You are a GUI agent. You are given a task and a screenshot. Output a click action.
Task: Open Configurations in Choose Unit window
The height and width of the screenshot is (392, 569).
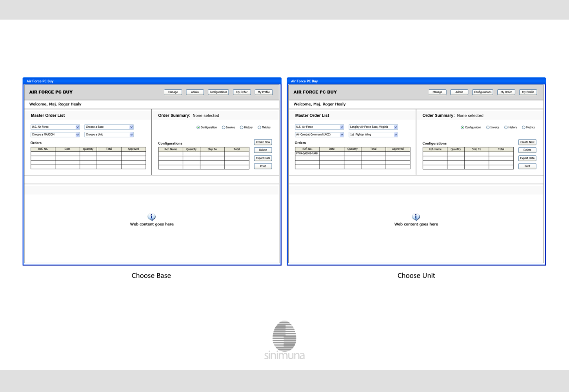click(483, 92)
